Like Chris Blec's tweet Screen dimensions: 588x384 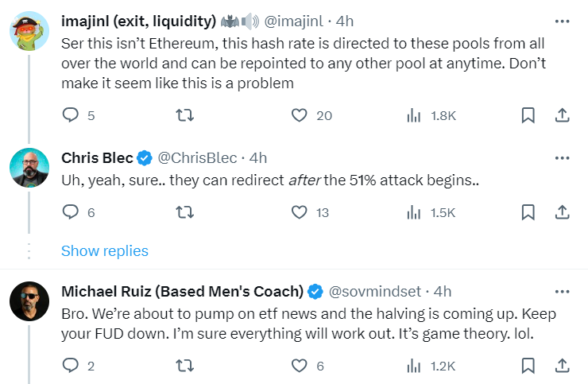click(x=300, y=212)
